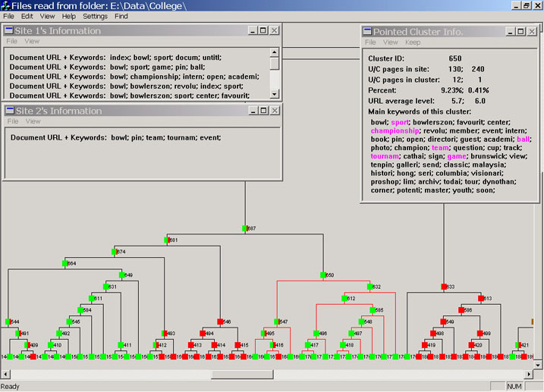The image size is (544, 392).
Task: Select cluster node 548
Action: (x=361, y=321)
